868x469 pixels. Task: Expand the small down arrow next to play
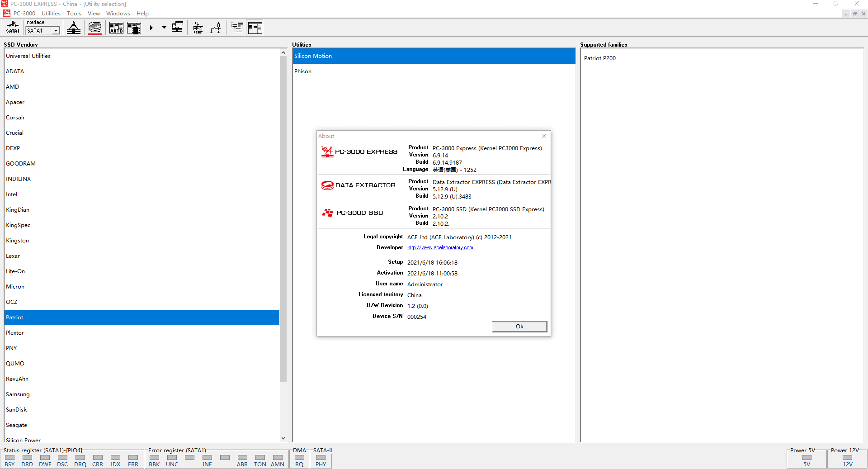pos(164,28)
